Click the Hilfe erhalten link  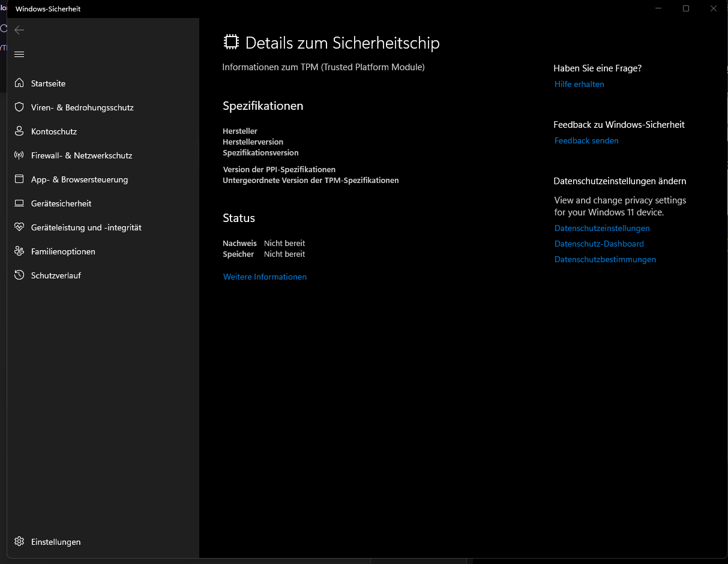tap(579, 85)
